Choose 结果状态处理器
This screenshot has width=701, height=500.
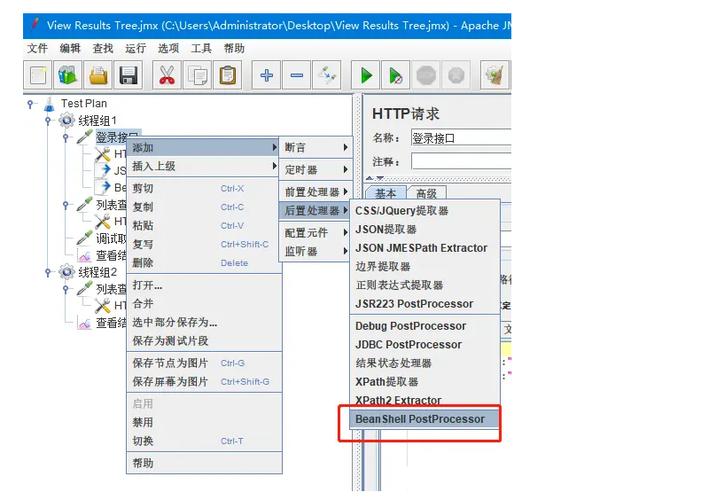coord(424,363)
